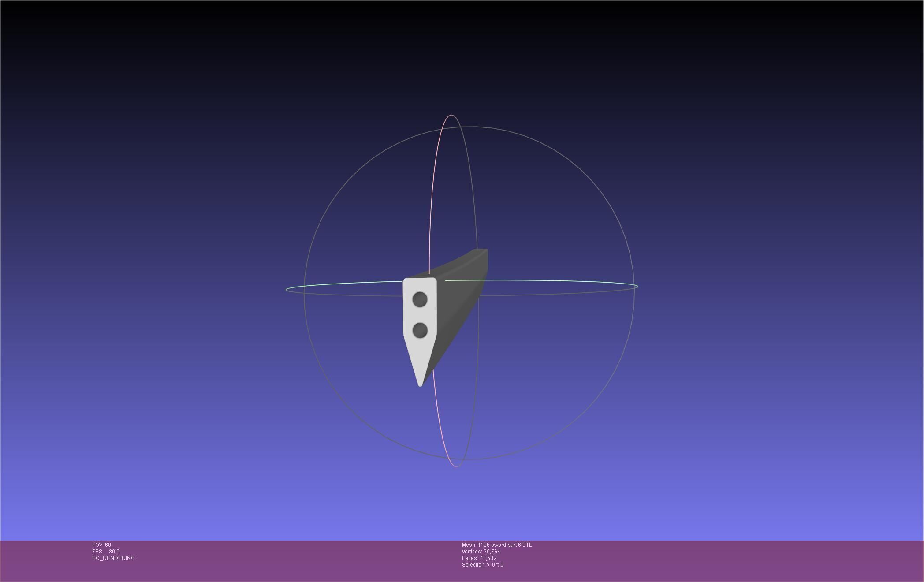Click the BO_RENDERING label
924x582 pixels.
113,558
